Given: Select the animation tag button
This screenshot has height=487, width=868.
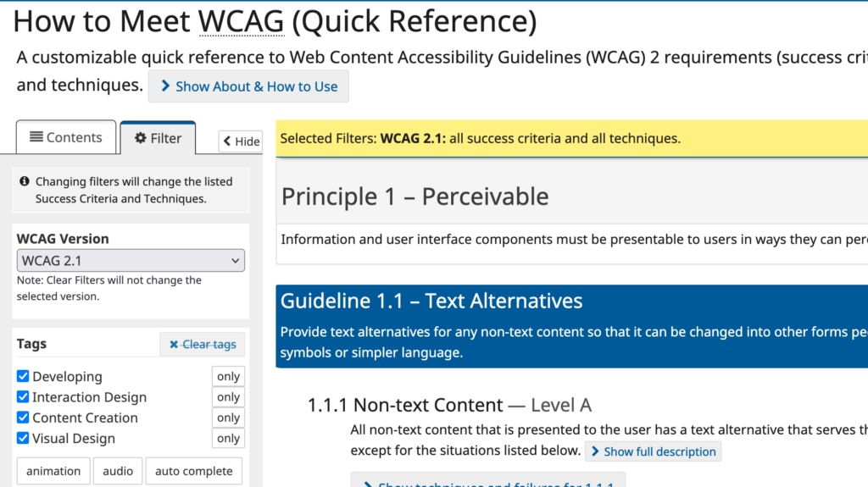Looking at the screenshot, I should [x=53, y=471].
